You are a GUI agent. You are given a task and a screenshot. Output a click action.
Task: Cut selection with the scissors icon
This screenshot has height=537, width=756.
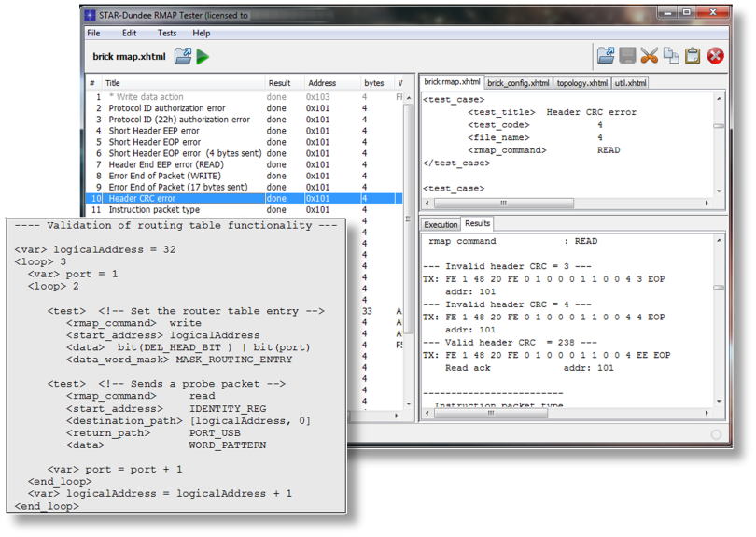click(x=649, y=55)
